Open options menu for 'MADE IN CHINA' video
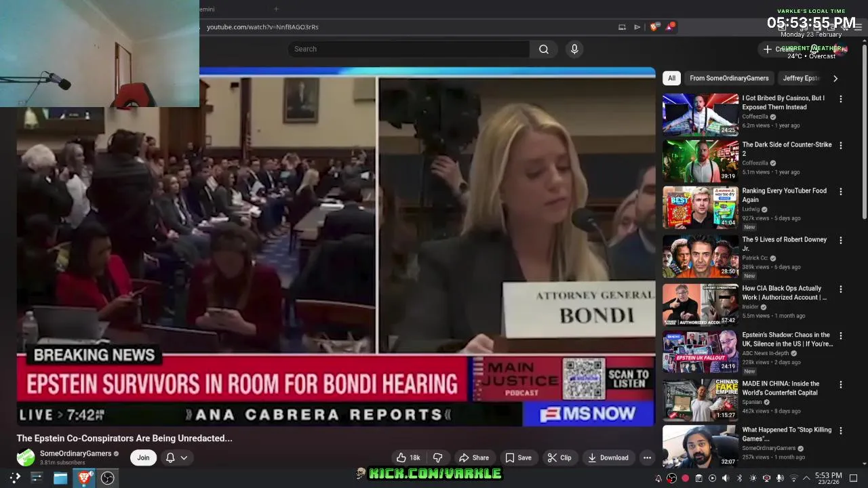Image resolution: width=868 pixels, height=488 pixels. (x=840, y=384)
